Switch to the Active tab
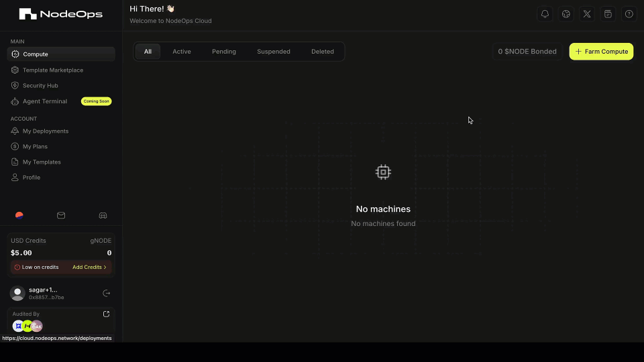 [182, 52]
